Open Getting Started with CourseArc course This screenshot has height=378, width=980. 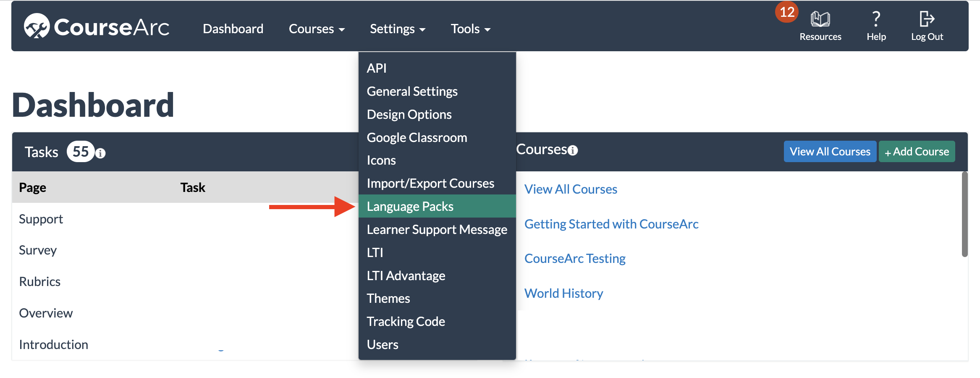click(x=611, y=224)
